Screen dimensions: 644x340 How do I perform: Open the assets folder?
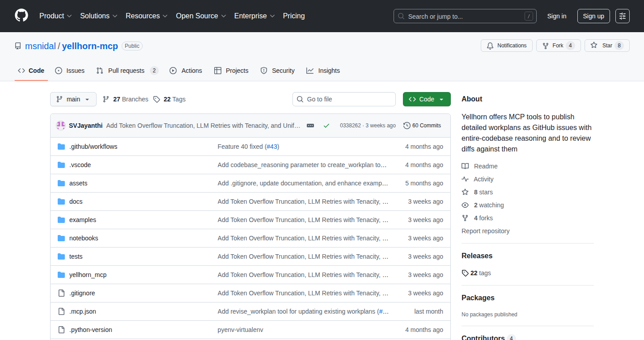pyautogui.click(x=78, y=183)
